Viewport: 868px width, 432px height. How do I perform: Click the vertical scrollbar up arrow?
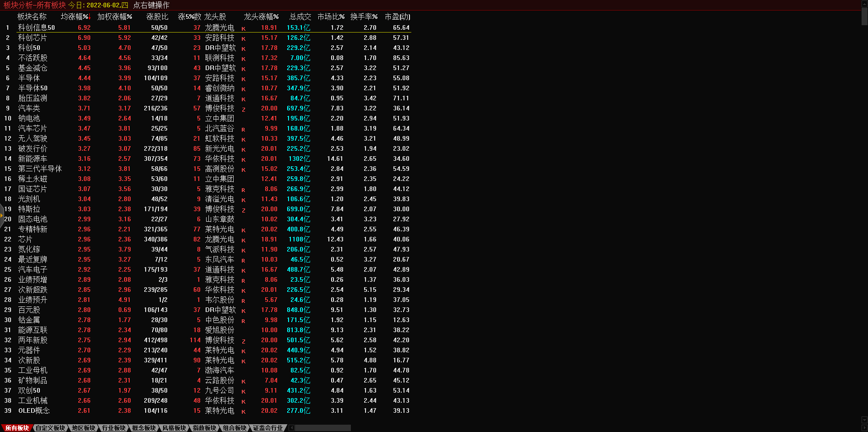[864, 4]
